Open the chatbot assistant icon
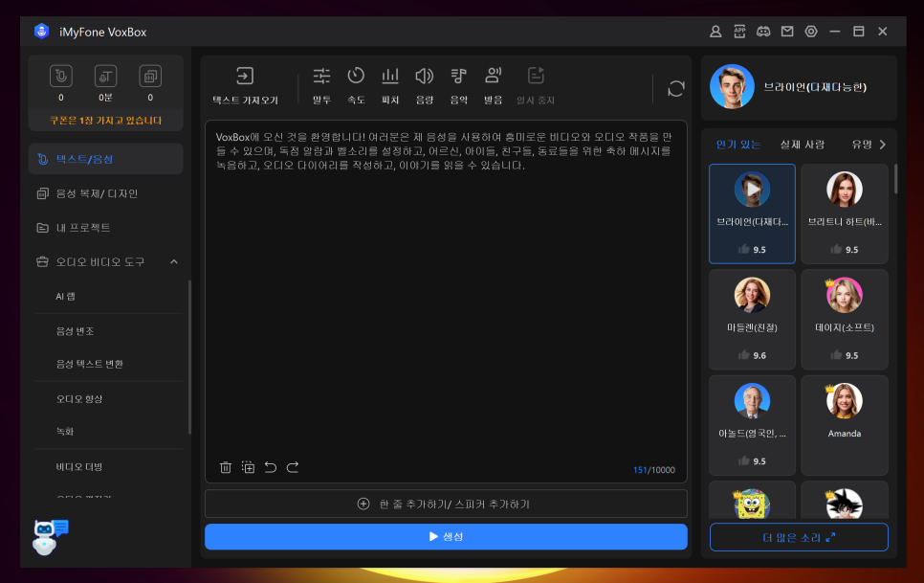Viewport: 924px width, 583px height. pyautogui.click(x=50, y=537)
